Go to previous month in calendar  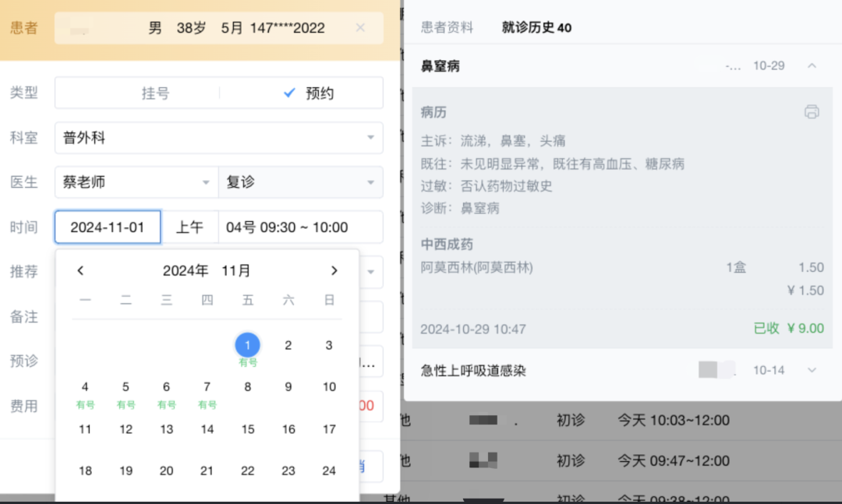pyautogui.click(x=80, y=271)
